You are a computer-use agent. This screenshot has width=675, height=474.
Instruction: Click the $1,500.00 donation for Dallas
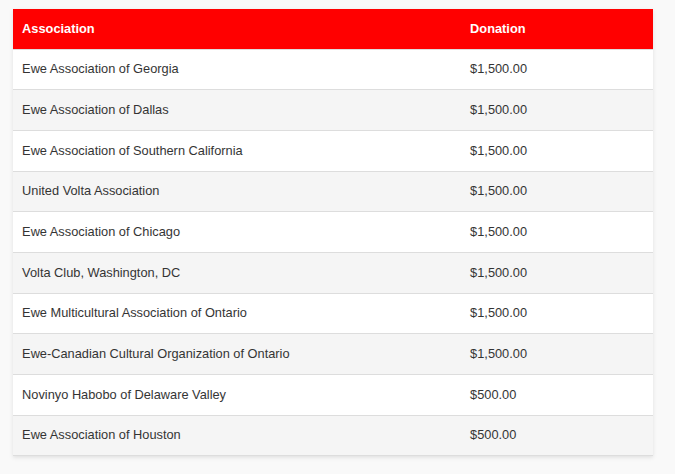(498, 110)
